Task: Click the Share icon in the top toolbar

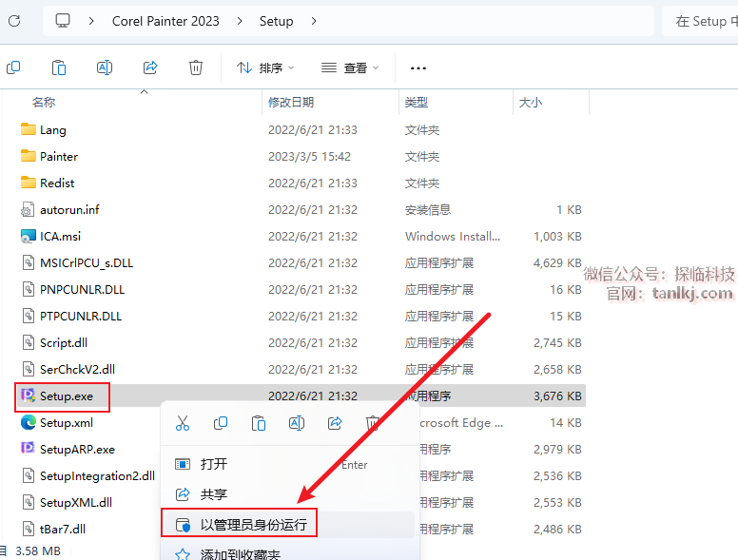Action: (x=150, y=68)
